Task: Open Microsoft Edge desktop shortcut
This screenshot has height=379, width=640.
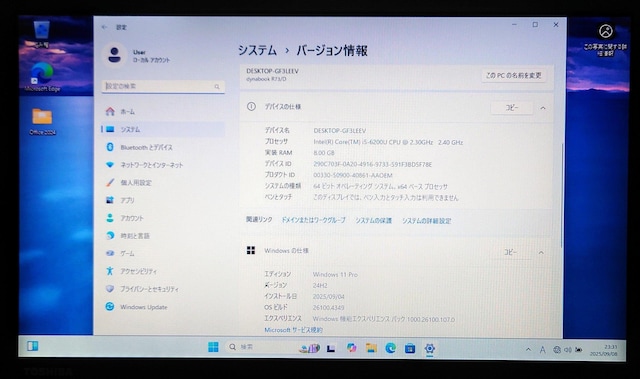Action: tap(42, 77)
